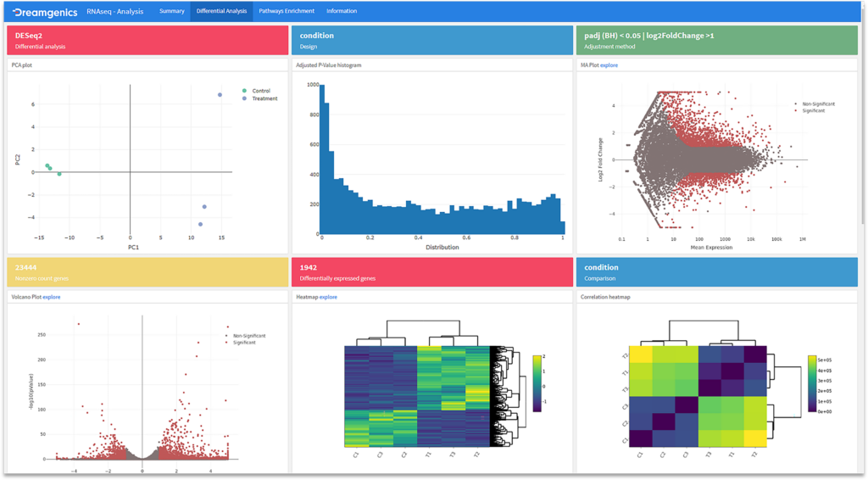Select the Differential Analysis tab

221,11
